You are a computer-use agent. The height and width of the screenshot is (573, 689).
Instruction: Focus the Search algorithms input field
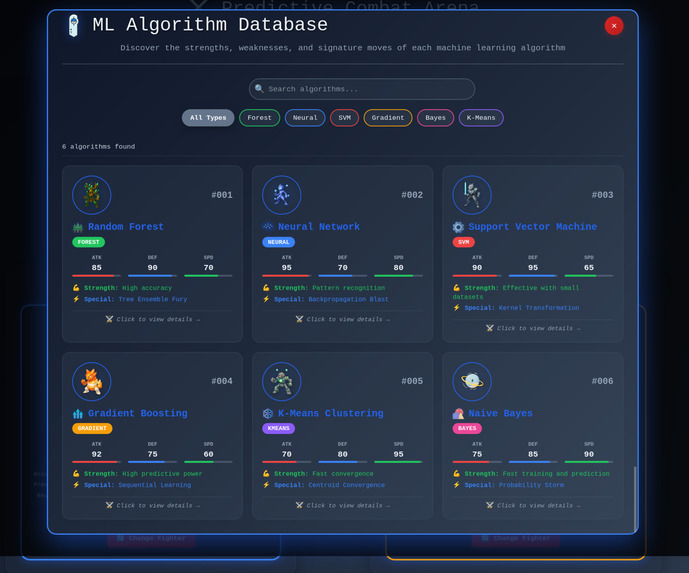(x=362, y=89)
